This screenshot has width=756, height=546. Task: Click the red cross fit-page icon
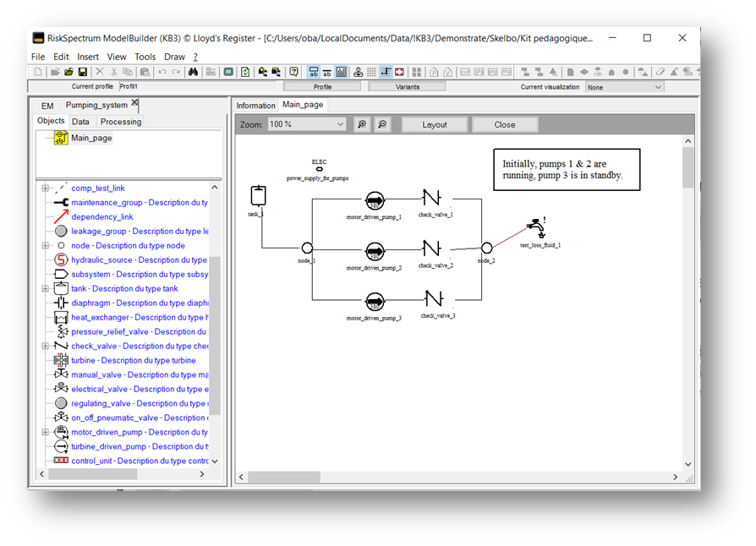click(399, 72)
